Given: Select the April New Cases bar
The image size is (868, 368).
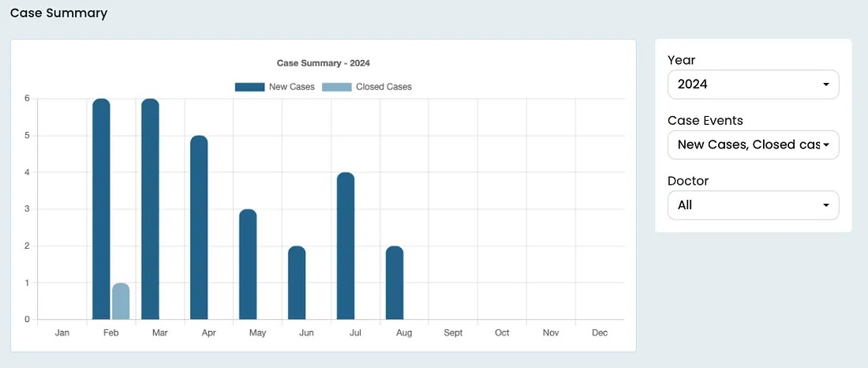Looking at the screenshot, I should pyautogui.click(x=199, y=227).
